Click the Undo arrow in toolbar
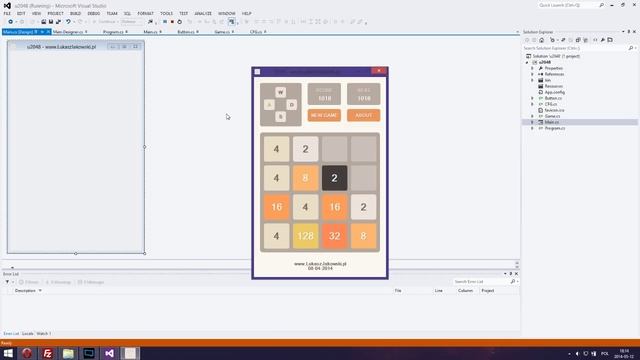The height and width of the screenshot is (360, 640). [x=68, y=22]
